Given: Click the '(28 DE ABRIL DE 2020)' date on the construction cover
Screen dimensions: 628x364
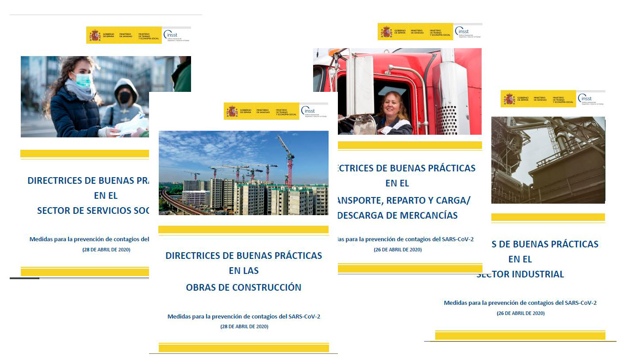Looking at the screenshot, I should pos(244,327).
